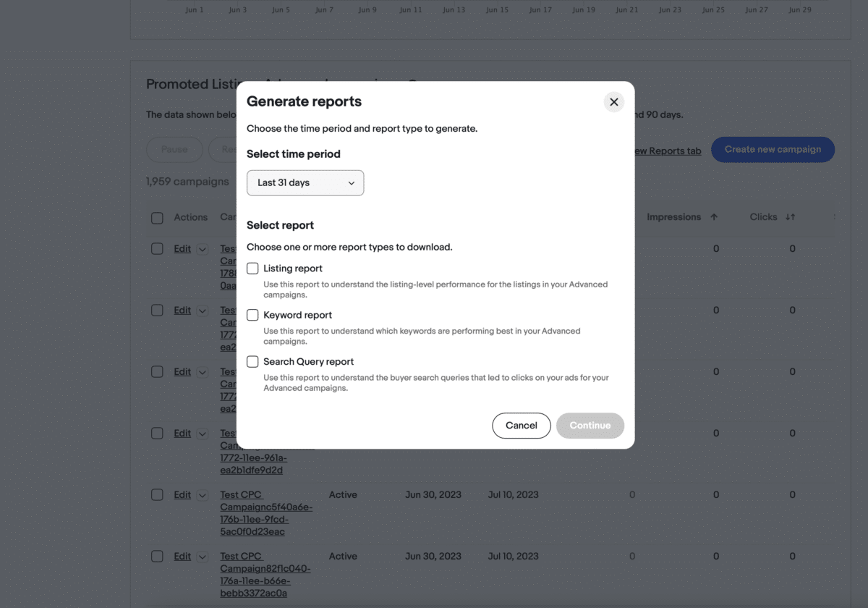Click the Clicks column header
This screenshot has width=868, height=608.
click(763, 217)
